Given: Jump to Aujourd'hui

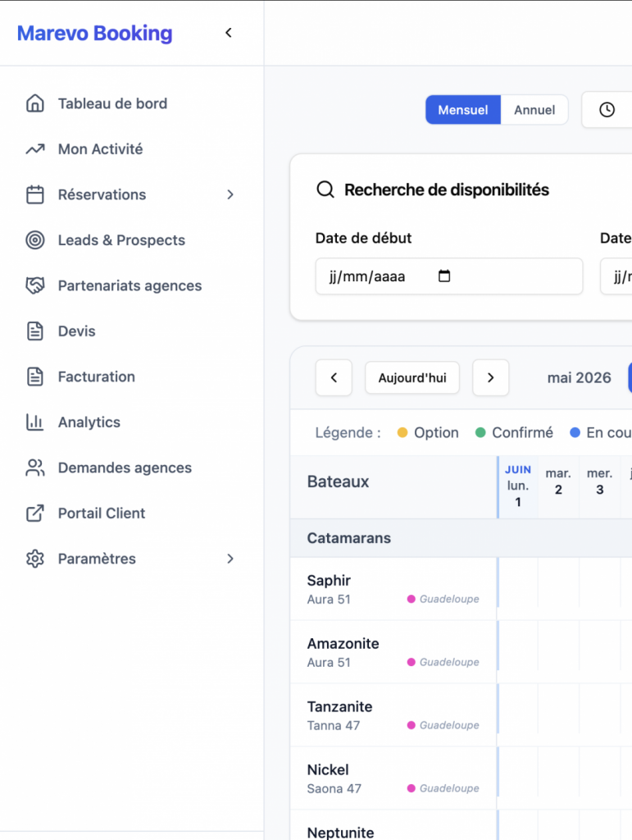Looking at the screenshot, I should [412, 377].
